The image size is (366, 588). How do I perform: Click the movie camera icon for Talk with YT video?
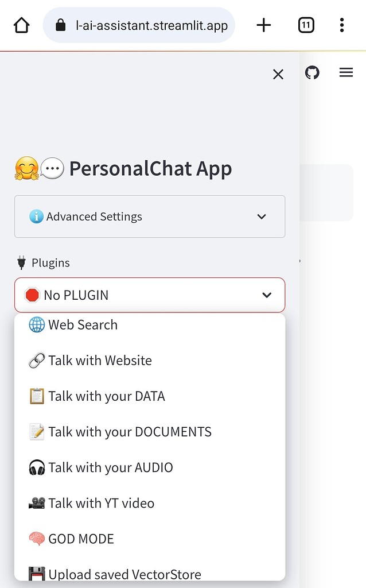click(x=36, y=502)
